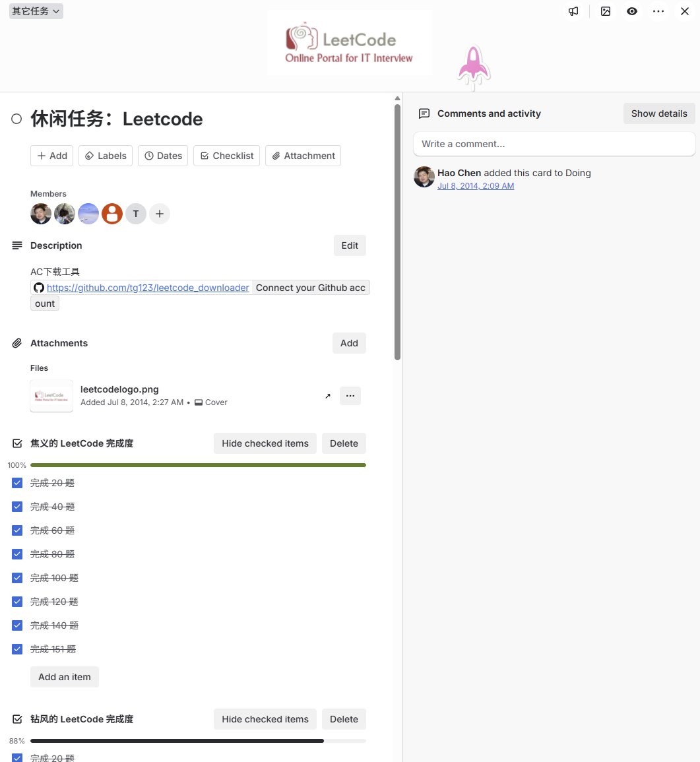Image resolution: width=700 pixels, height=762 pixels.
Task: Click the scrollbar up arrow
Action: (397, 98)
